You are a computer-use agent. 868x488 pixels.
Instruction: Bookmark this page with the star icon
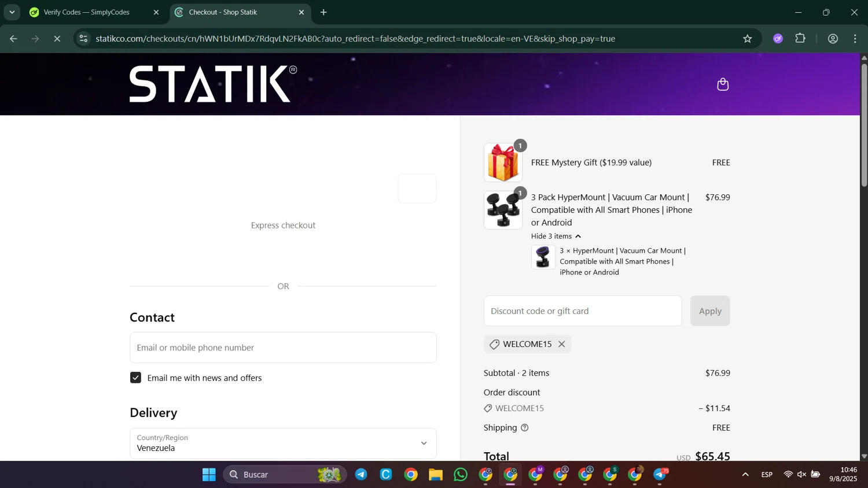(747, 39)
